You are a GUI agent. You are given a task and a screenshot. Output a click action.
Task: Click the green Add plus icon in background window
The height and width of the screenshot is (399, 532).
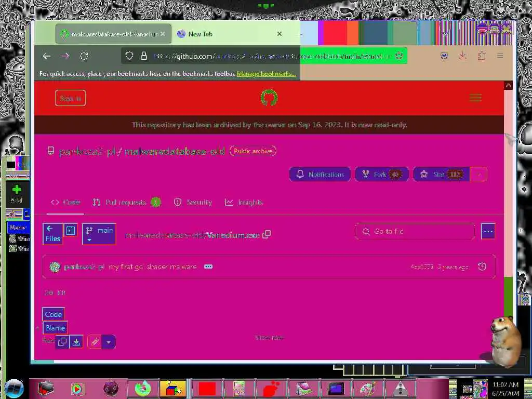tap(17, 190)
